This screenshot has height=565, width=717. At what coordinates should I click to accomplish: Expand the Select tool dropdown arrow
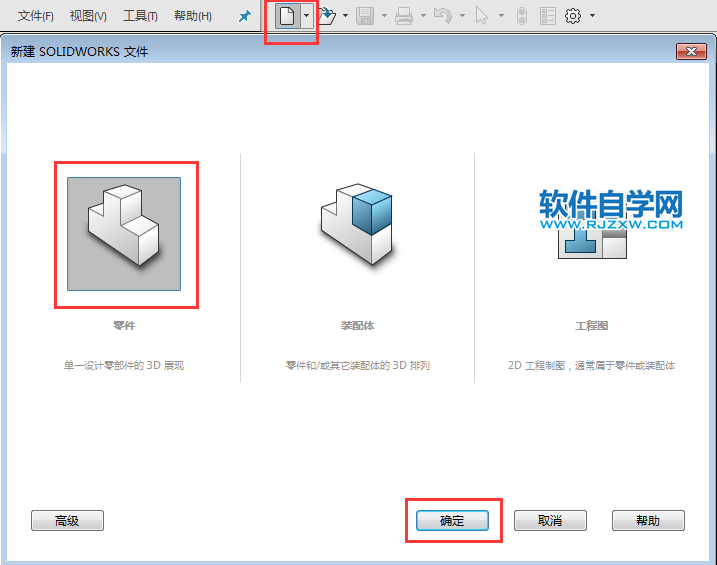[501, 16]
